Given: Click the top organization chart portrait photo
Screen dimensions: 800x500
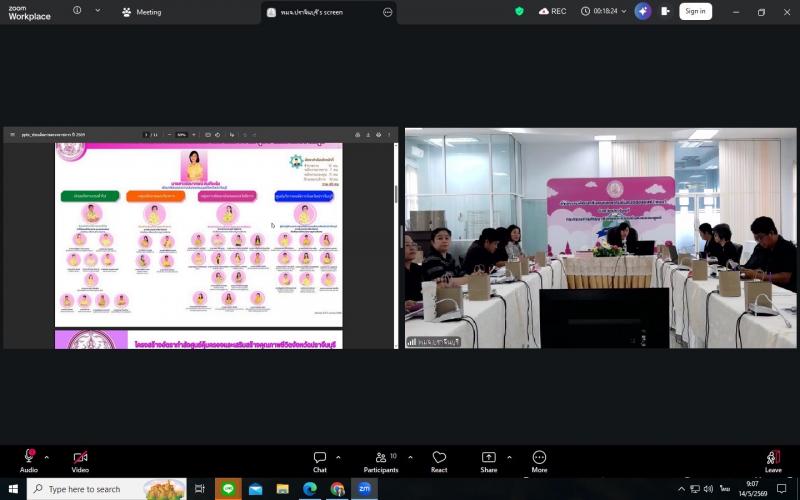Looking at the screenshot, I should point(194,165).
